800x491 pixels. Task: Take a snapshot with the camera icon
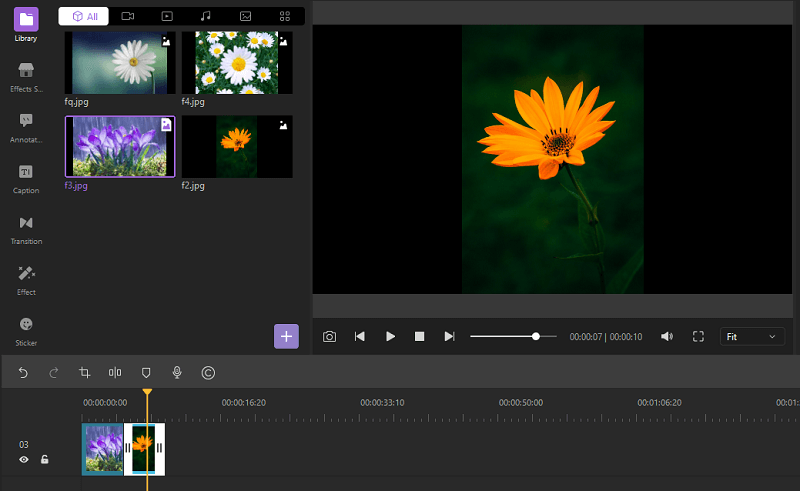(x=329, y=337)
